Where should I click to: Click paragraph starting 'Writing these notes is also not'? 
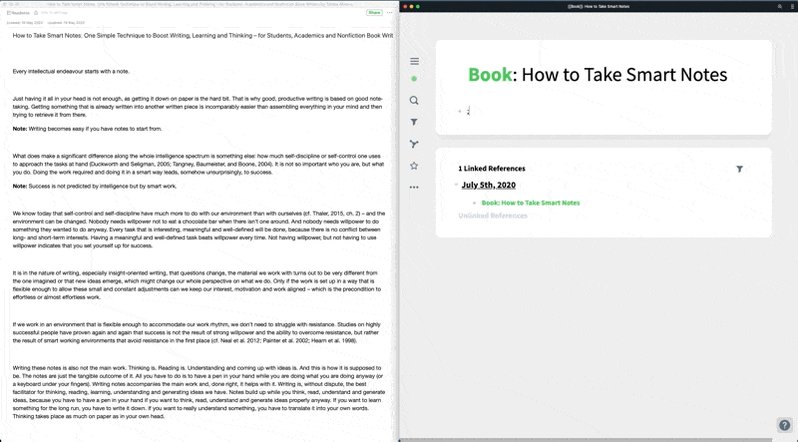[198, 392]
